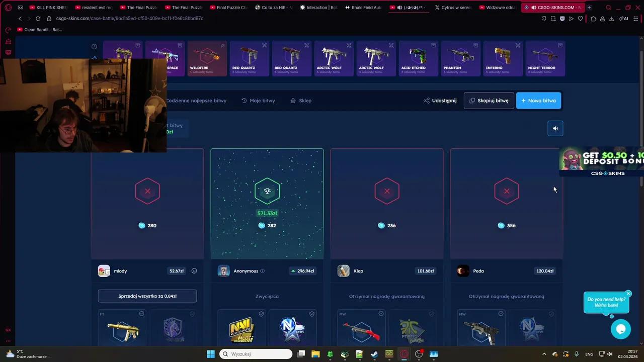Toggle the checkmark on the red shotgun item
This screenshot has width=644, height=362.
[x=381, y=314]
